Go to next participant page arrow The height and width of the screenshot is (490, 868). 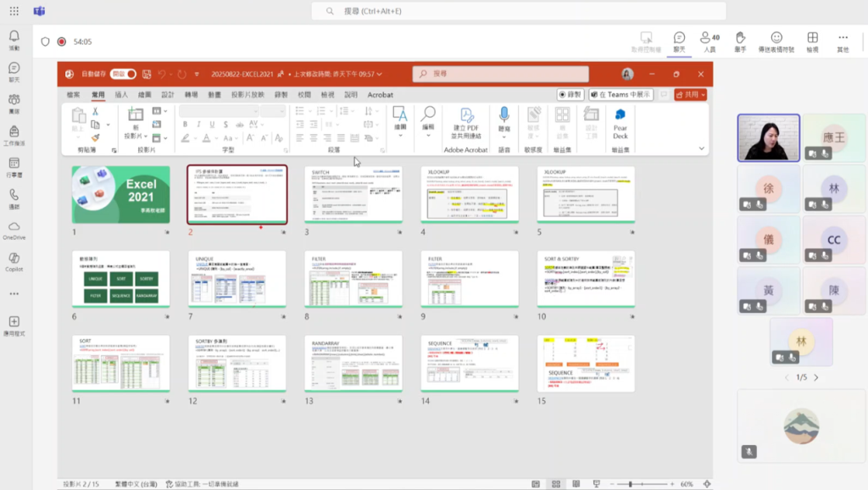tap(816, 377)
